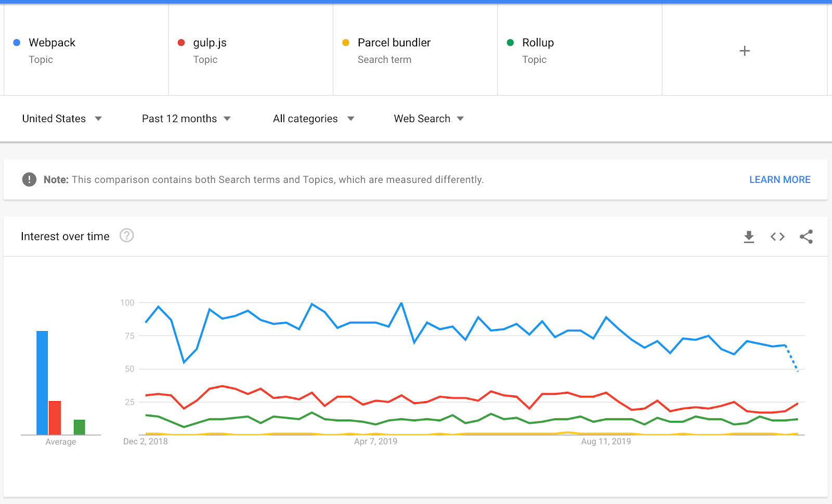Open the All categories dropdown
Viewport: 832px width, 504px height.
[x=314, y=118]
